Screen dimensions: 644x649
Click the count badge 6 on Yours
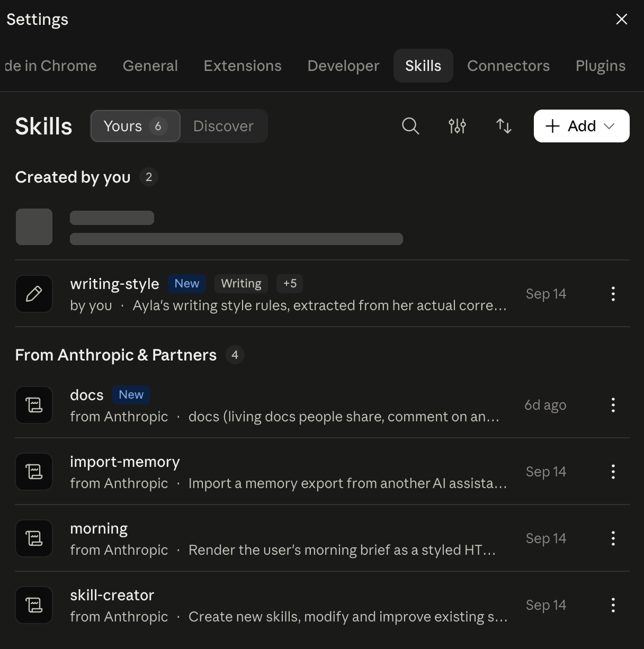click(158, 126)
